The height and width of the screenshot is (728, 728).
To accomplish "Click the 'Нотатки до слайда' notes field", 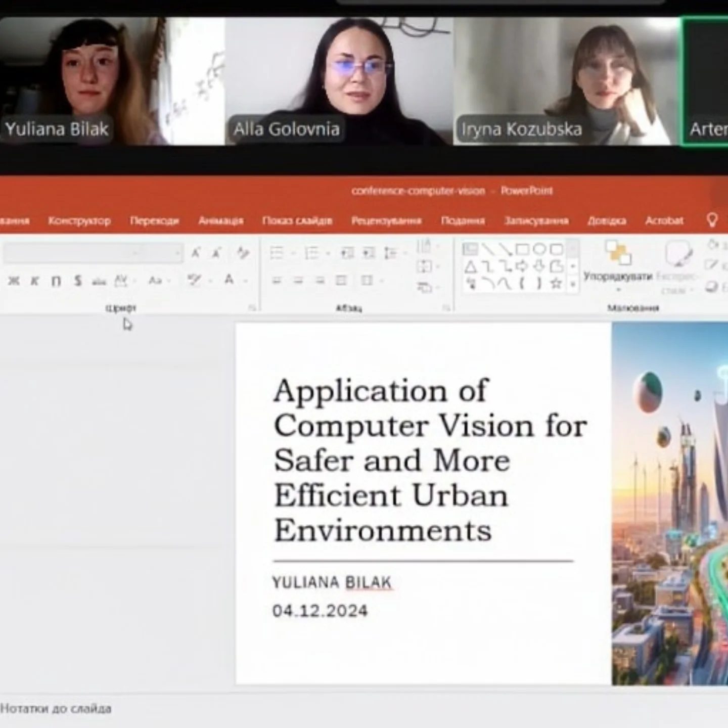I will coord(56,708).
